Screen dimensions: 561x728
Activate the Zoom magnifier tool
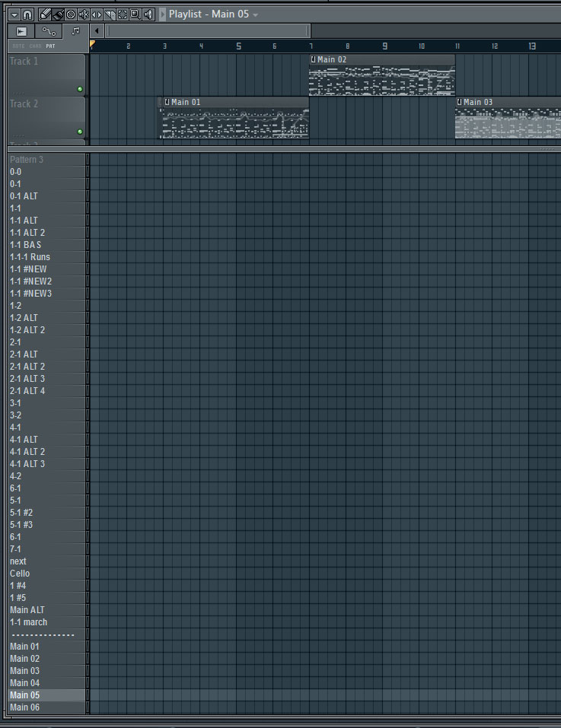tap(135, 14)
